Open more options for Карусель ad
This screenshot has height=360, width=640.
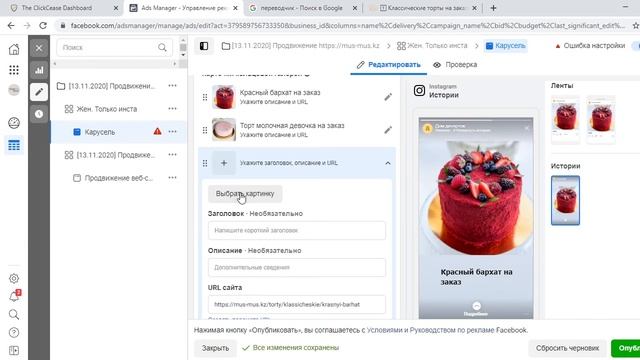pyautogui.click(x=173, y=131)
